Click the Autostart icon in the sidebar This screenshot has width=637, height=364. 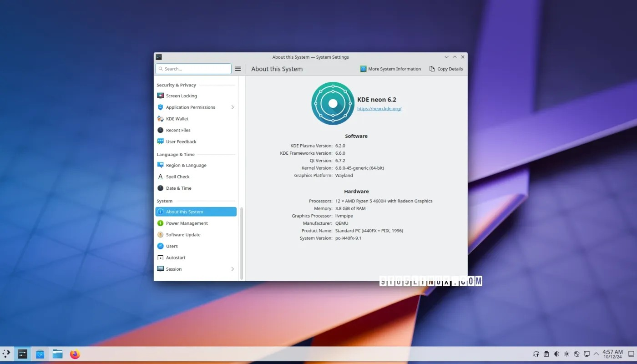tap(160, 257)
